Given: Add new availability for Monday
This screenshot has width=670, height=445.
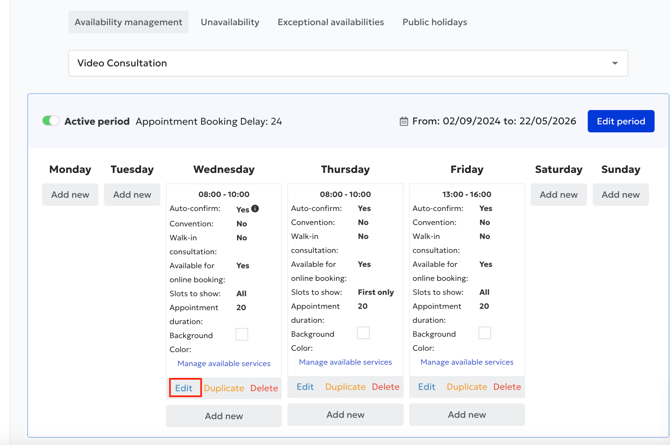Looking at the screenshot, I should 70,195.
